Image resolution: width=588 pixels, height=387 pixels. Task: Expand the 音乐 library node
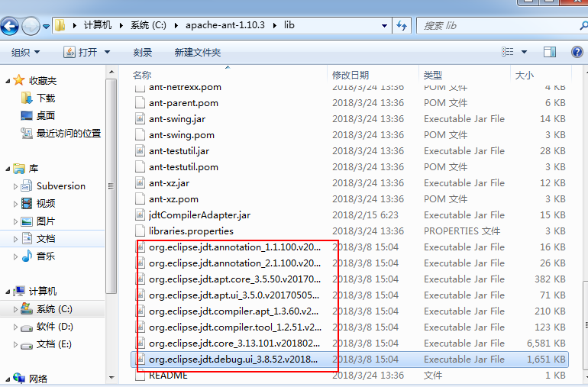(15, 257)
